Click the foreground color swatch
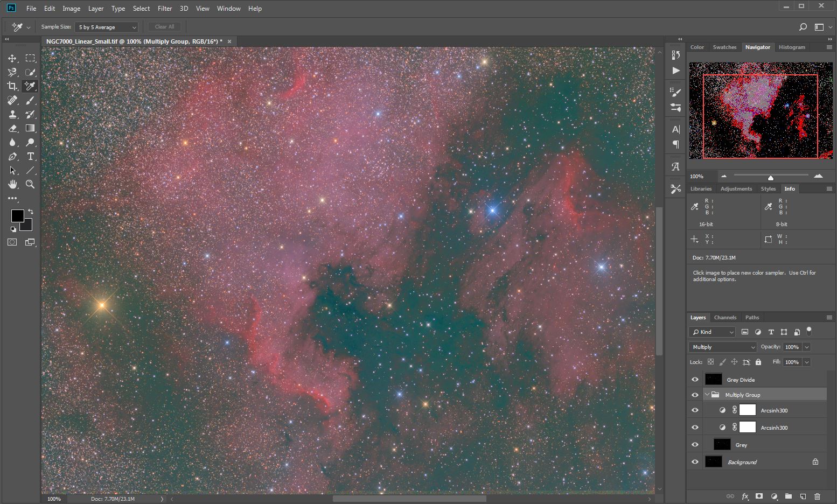Image resolution: width=837 pixels, height=504 pixels. (17, 216)
